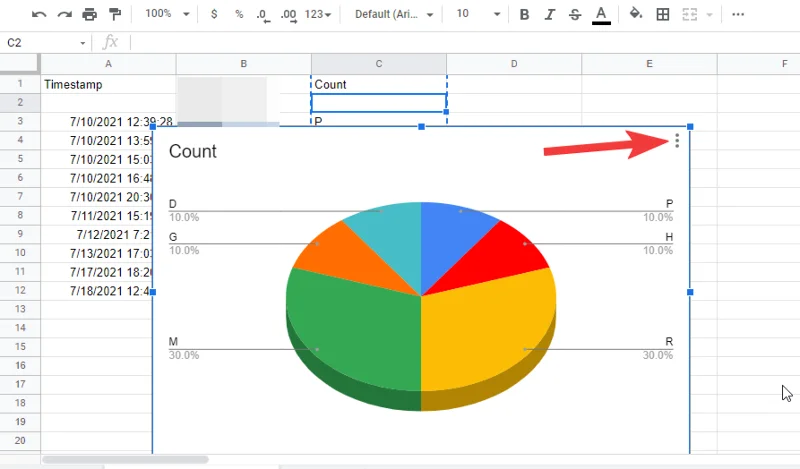This screenshot has width=800, height=469.
Task: Select row 15 header
Action: click(20, 347)
